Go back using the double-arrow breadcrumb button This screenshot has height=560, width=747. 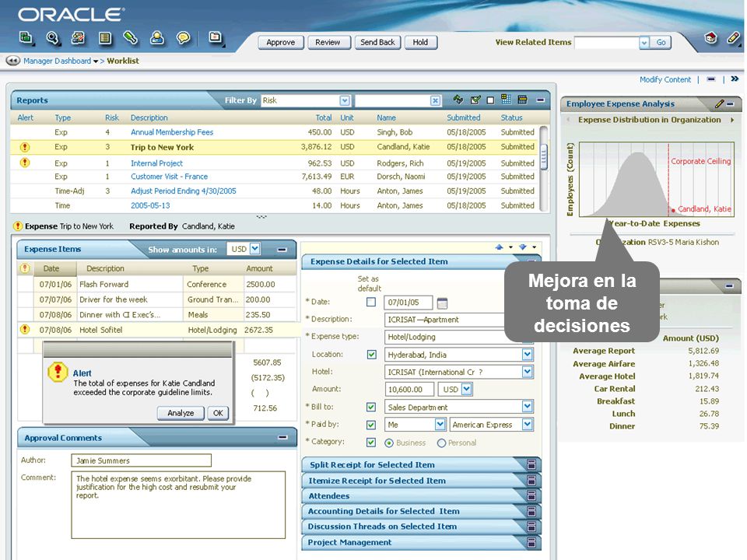(13, 61)
